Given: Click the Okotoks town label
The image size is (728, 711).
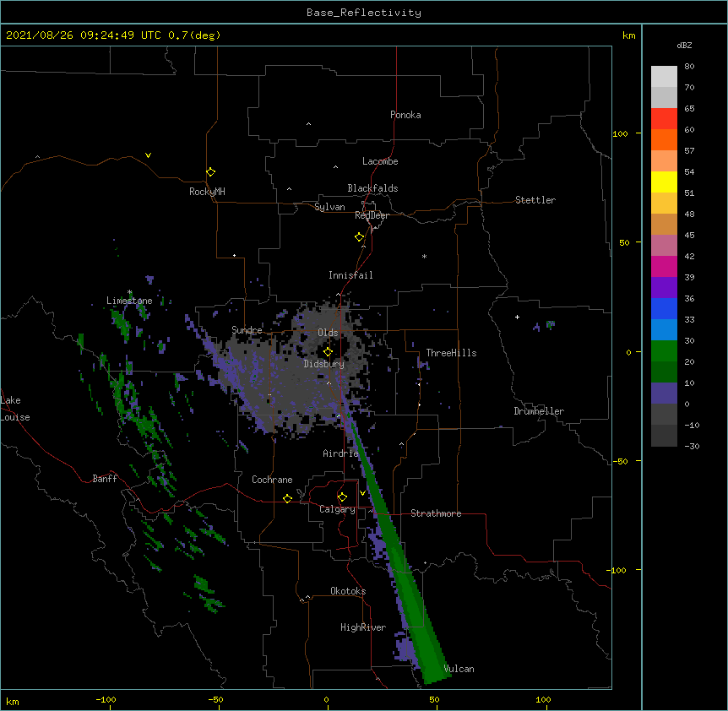Looking at the screenshot, I should click(x=348, y=591).
